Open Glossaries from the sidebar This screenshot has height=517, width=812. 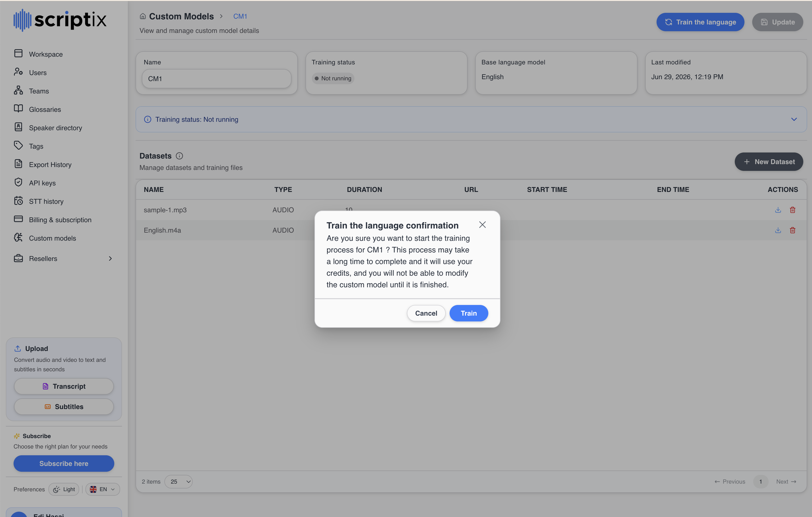45,109
